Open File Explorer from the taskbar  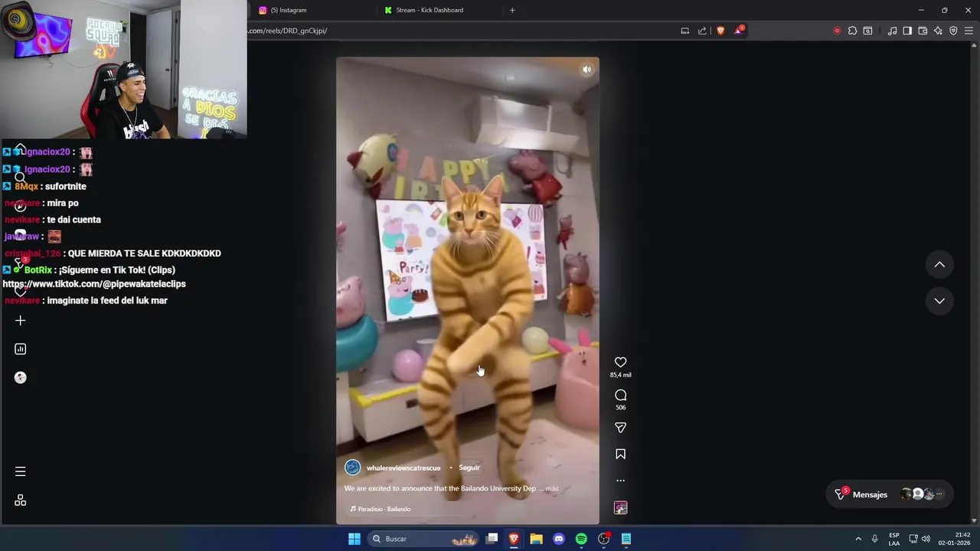tap(536, 539)
